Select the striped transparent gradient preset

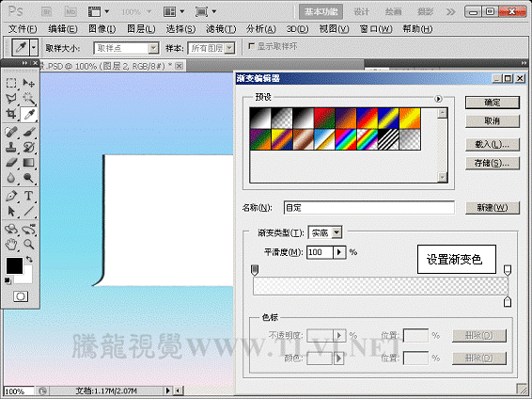point(388,139)
